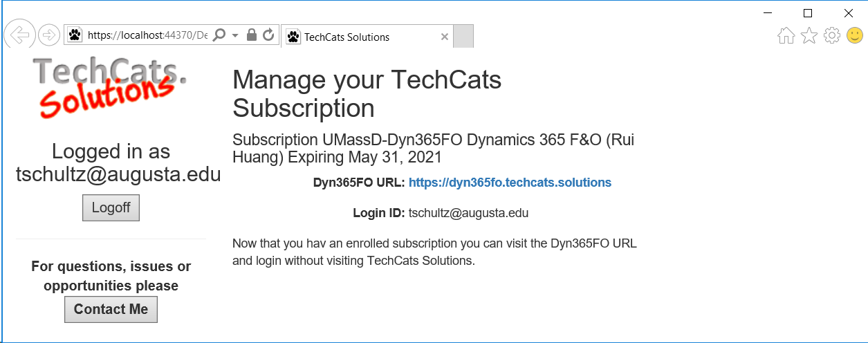
Task: Open the Tools gear menu
Action: 832,36
